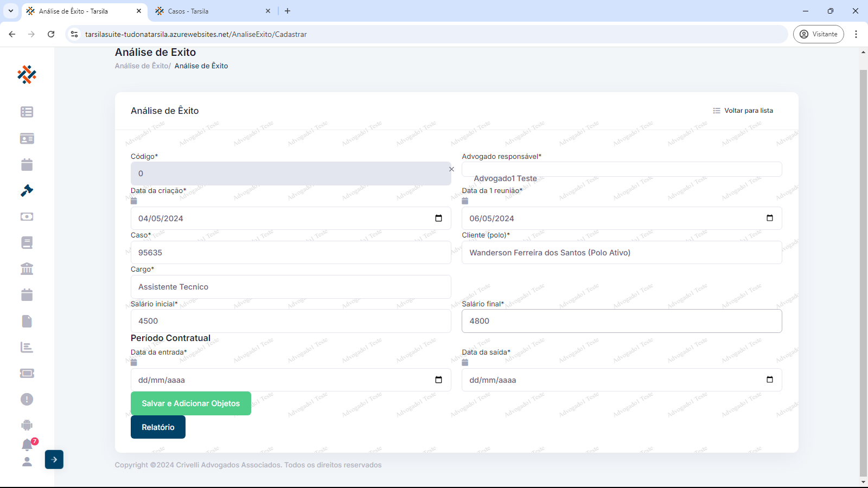Open the ID card sidebar icon
The height and width of the screenshot is (488, 868).
27,139
